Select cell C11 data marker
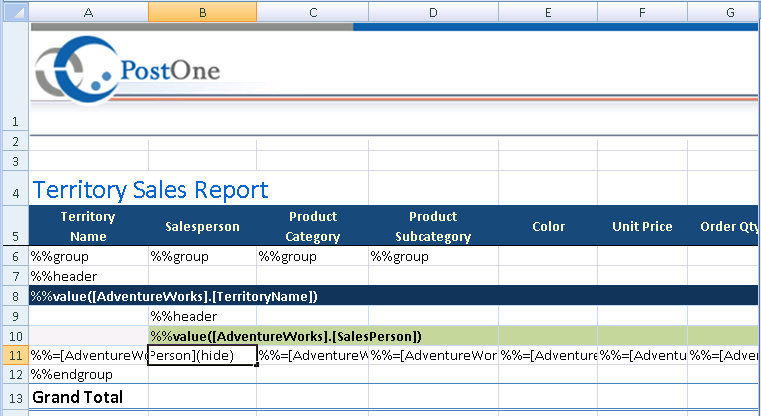Viewport: 761px width, 416px height. [313, 355]
